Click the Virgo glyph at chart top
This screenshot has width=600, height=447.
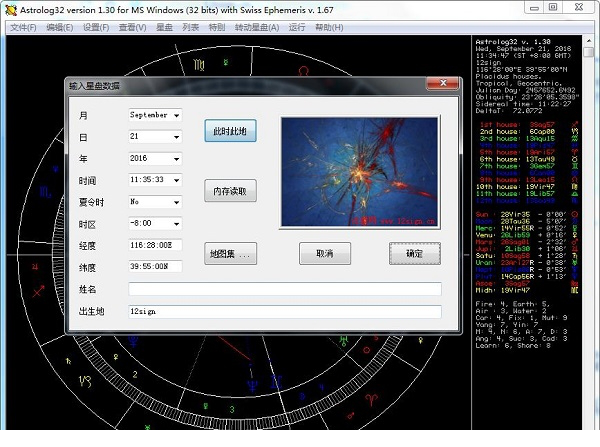point(199,65)
